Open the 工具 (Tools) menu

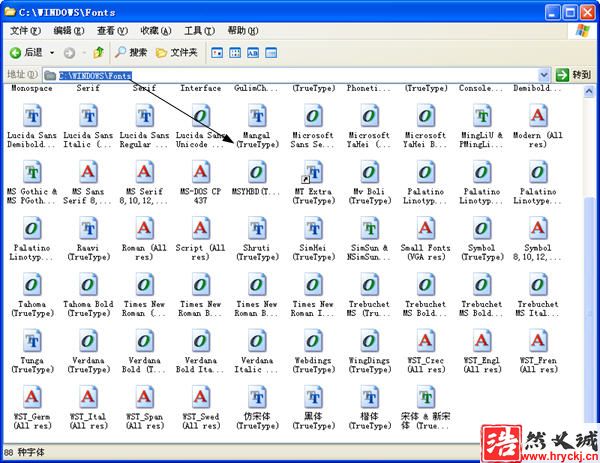coord(199,31)
